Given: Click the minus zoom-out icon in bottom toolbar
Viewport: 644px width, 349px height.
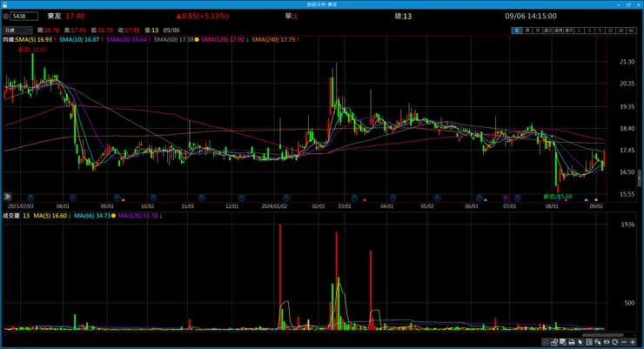Looking at the screenshot, I should [x=624, y=342].
